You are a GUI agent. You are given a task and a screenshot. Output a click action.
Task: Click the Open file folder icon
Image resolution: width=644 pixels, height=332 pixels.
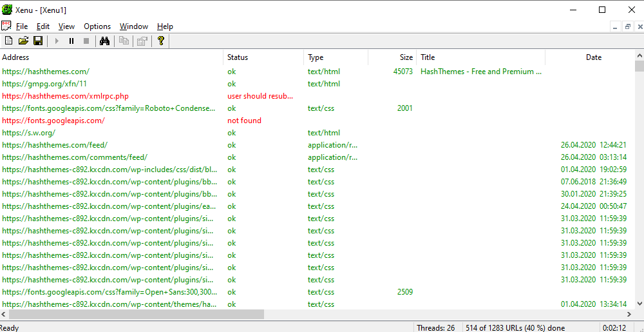point(23,41)
